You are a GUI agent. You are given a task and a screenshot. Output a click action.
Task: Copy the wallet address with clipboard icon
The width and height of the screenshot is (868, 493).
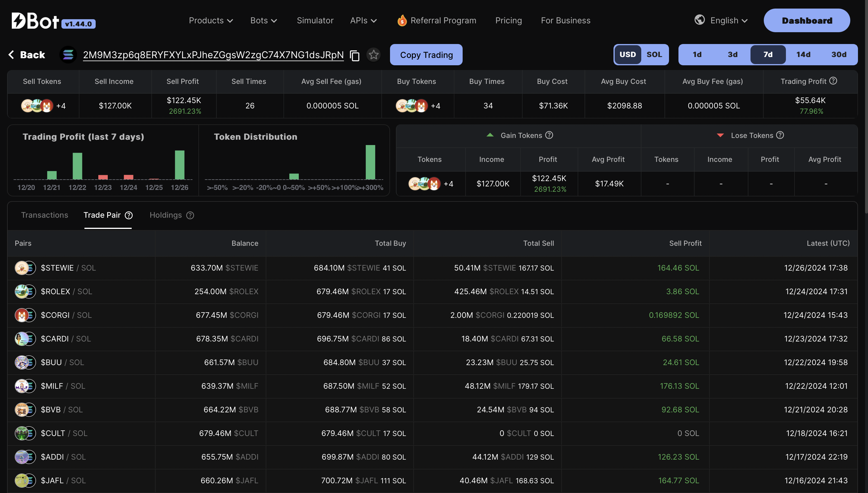click(354, 55)
